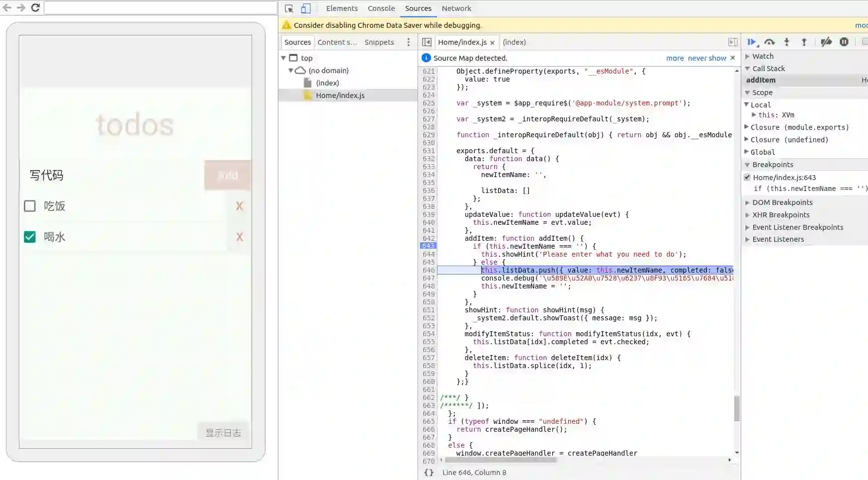The width and height of the screenshot is (868, 480).
Task: Click the 'never show' link
Action: pyautogui.click(x=707, y=58)
